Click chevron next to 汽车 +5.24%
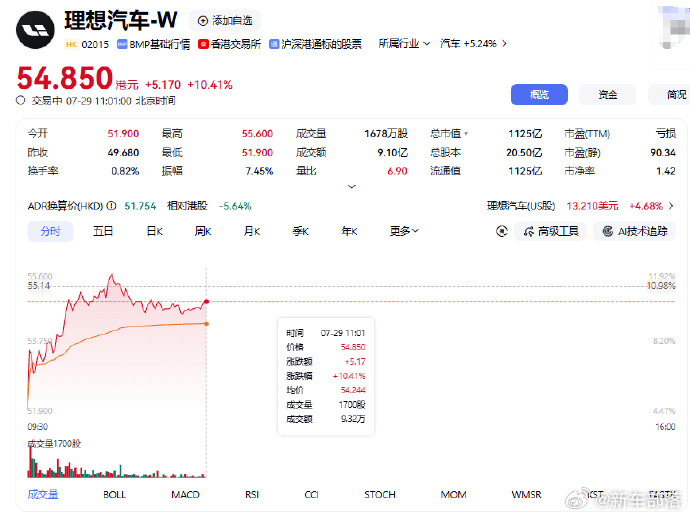690x517 pixels. 504,44
